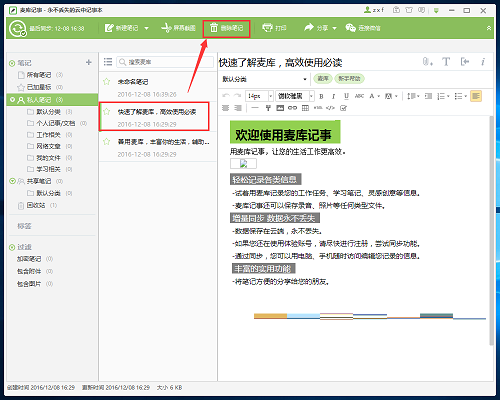Filter notes by 加密笔记
Screen dimensions: 500x400
(35, 259)
